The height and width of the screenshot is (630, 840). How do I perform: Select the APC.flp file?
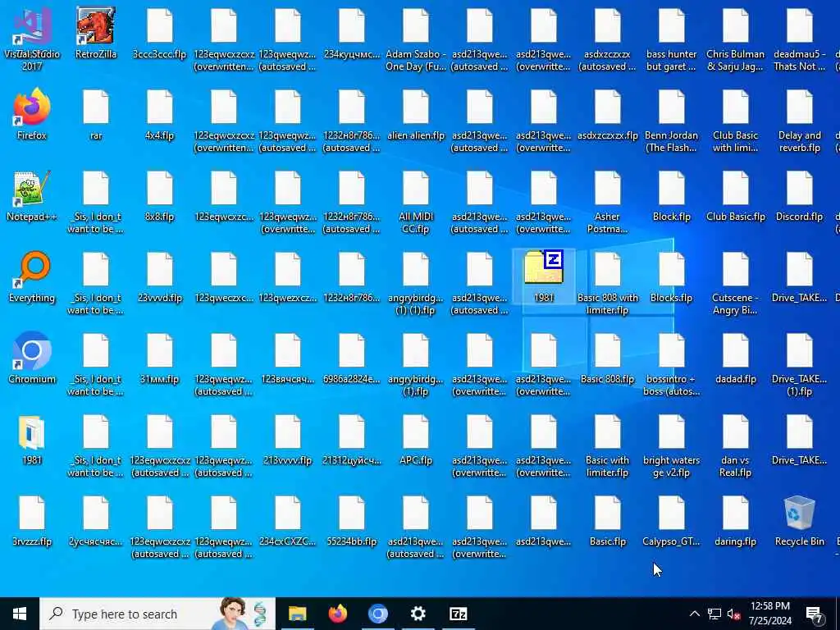416,441
